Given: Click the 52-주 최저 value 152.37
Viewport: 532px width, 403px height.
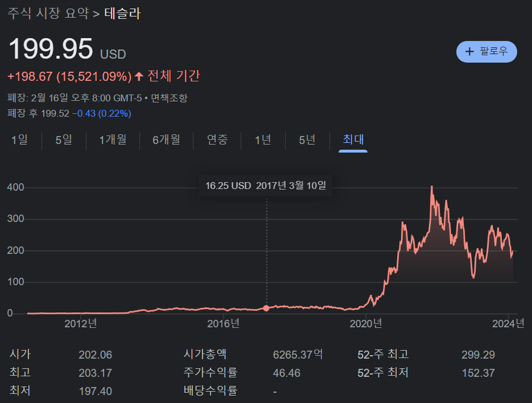Looking at the screenshot, I should (478, 373).
